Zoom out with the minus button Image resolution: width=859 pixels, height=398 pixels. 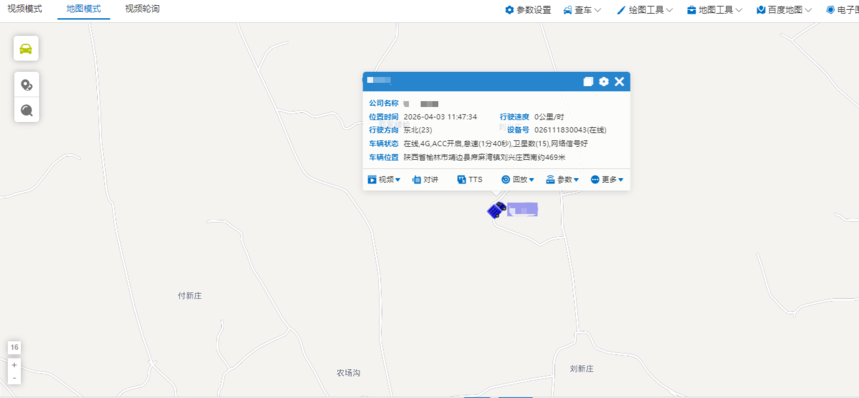click(x=14, y=378)
